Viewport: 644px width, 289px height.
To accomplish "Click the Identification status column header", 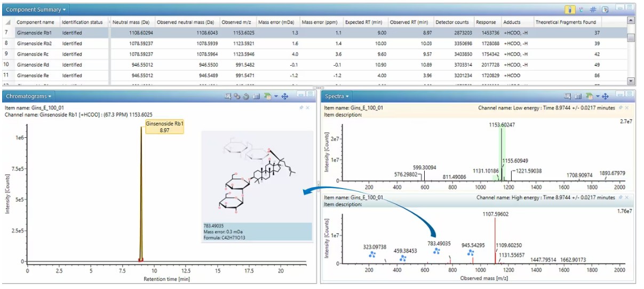I will coord(82,22).
